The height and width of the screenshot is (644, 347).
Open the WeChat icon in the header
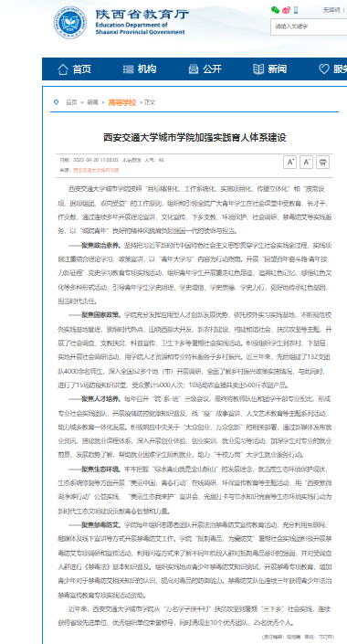coord(275,10)
